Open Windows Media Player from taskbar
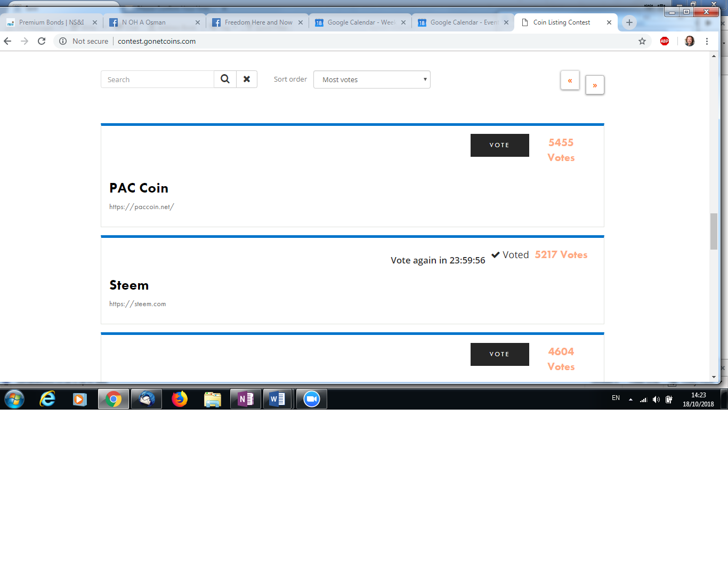This screenshot has height=576, width=728. tap(80, 399)
